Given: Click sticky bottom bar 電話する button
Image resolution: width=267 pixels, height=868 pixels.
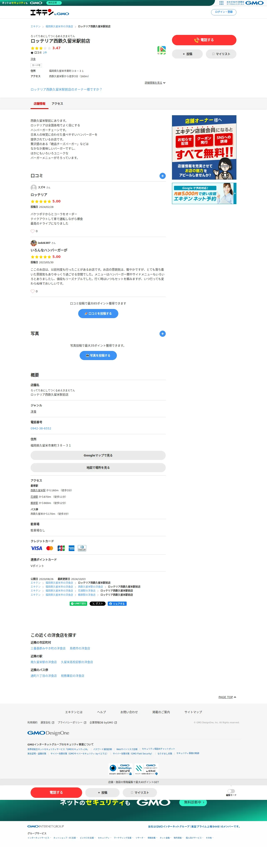Looking at the screenshot, I should tap(56, 793).
